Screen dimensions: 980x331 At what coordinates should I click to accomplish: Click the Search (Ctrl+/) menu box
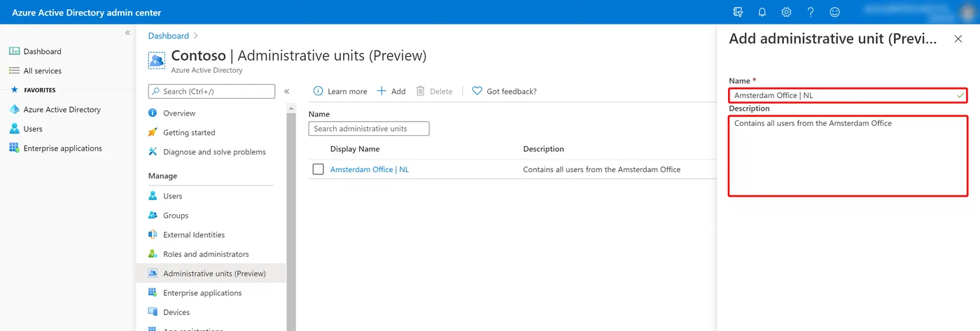click(x=211, y=91)
